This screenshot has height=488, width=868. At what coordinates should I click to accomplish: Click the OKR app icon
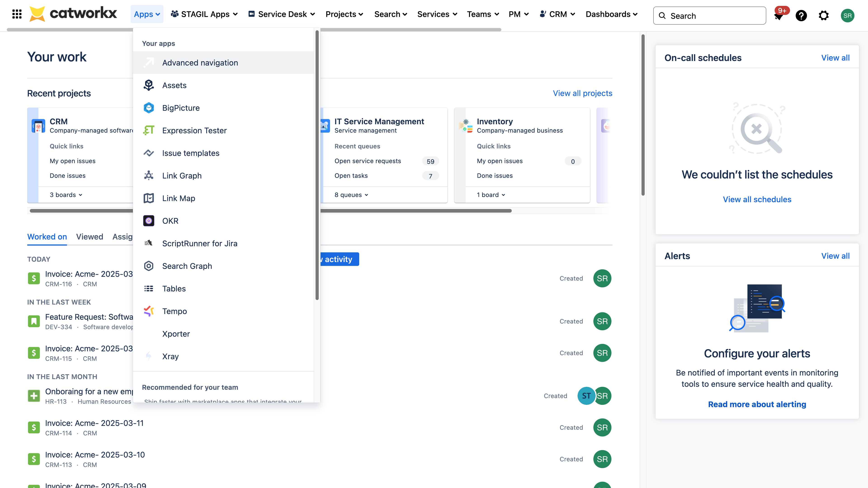point(149,221)
